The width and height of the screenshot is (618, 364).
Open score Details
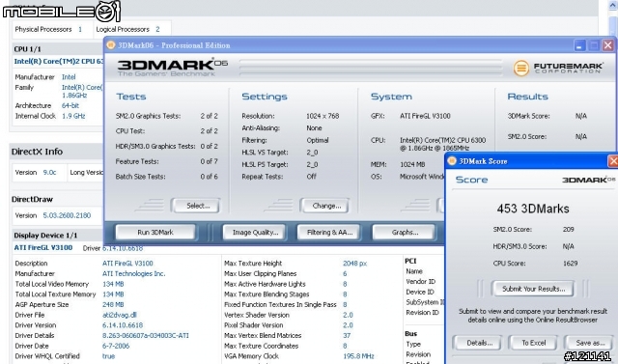click(x=477, y=343)
